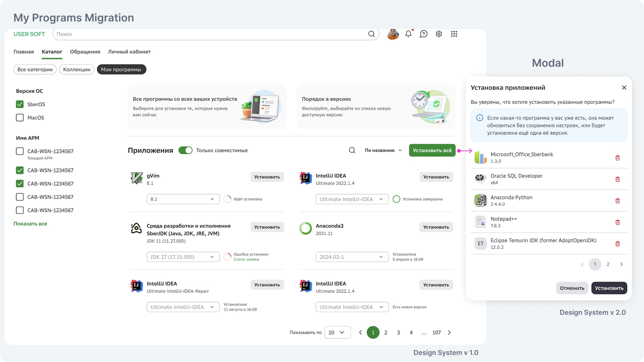The height and width of the screenshot is (362, 644).
Task: Open the apps grid menu icon
Action: click(454, 34)
